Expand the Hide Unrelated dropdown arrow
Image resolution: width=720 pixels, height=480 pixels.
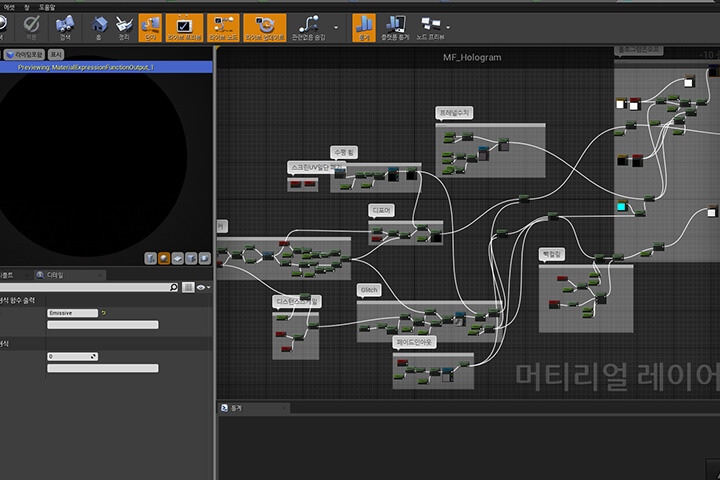[336, 28]
